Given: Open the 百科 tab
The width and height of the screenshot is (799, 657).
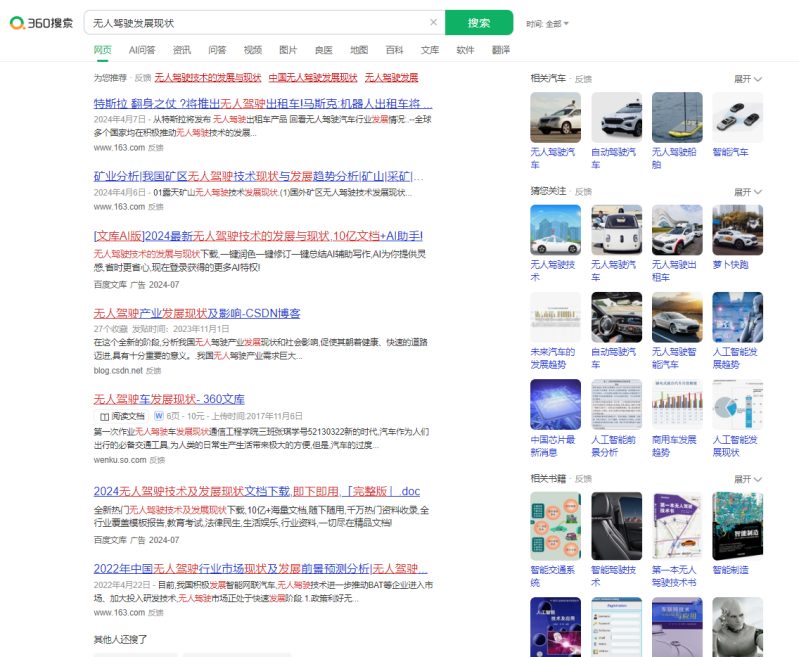Looking at the screenshot, I should 394,50.
